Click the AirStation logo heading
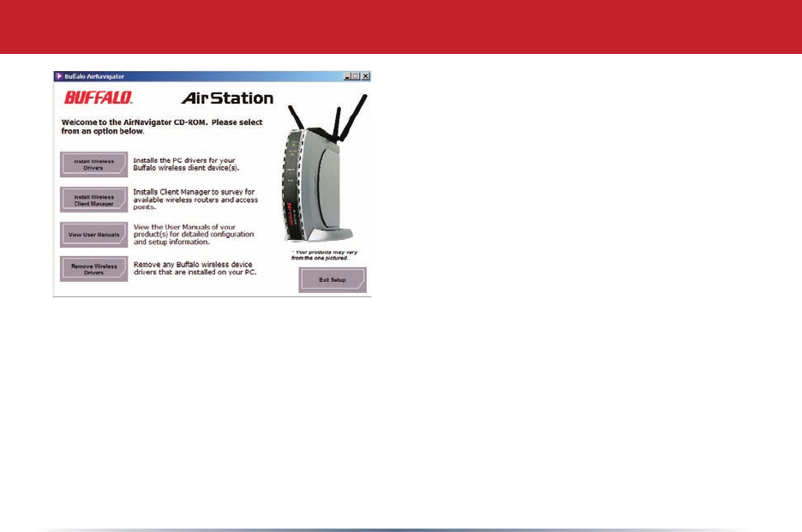802x532 pixels. tap(228, 98)
